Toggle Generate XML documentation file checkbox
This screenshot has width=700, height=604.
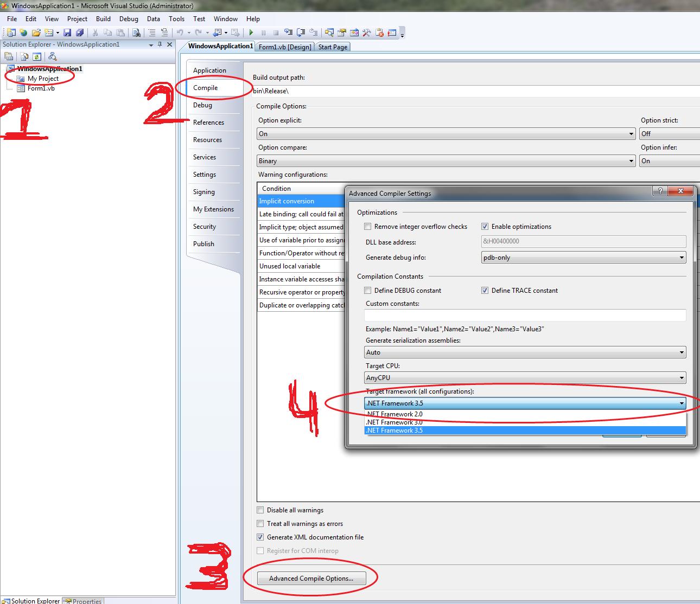coord(260,537)
